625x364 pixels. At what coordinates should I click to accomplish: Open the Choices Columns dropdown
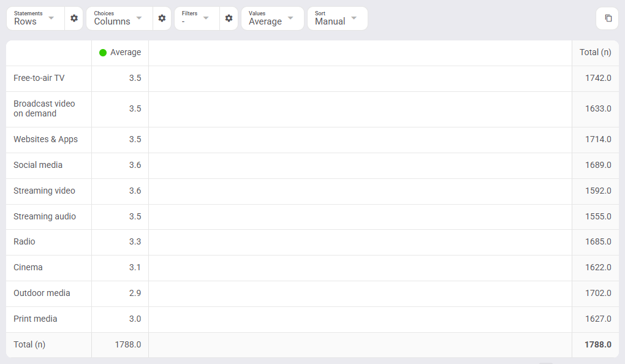coord(119,18)
